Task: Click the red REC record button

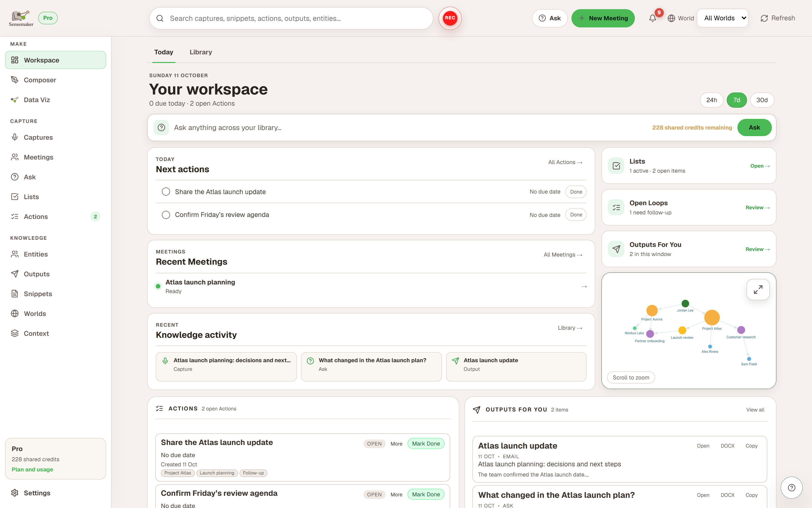Action: click(450, 18)
